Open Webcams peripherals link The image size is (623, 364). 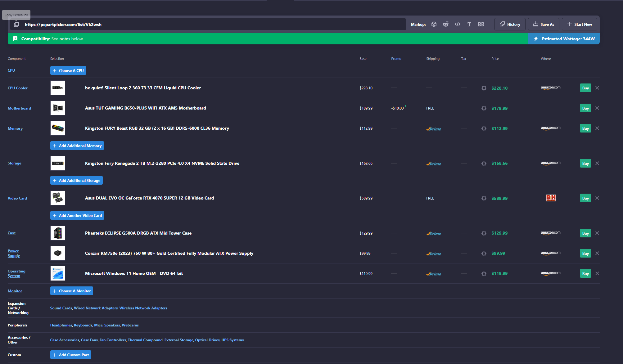point(130,325)
